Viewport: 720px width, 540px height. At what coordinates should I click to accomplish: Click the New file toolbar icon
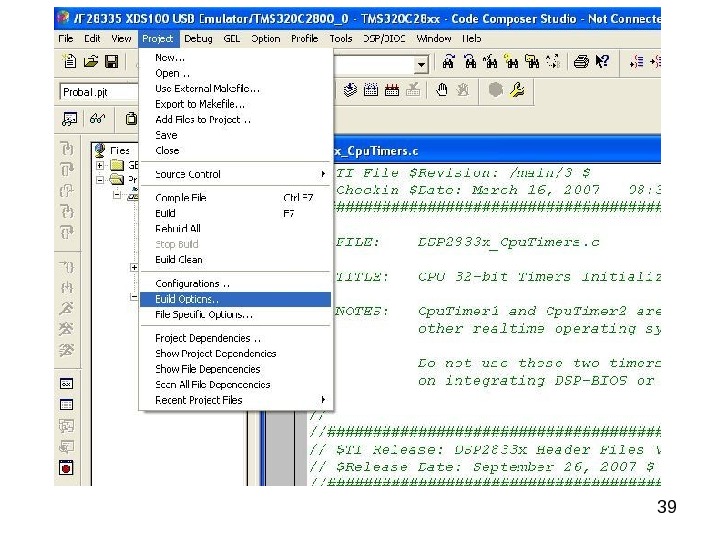pyautogui.click(x=69, y=61)
